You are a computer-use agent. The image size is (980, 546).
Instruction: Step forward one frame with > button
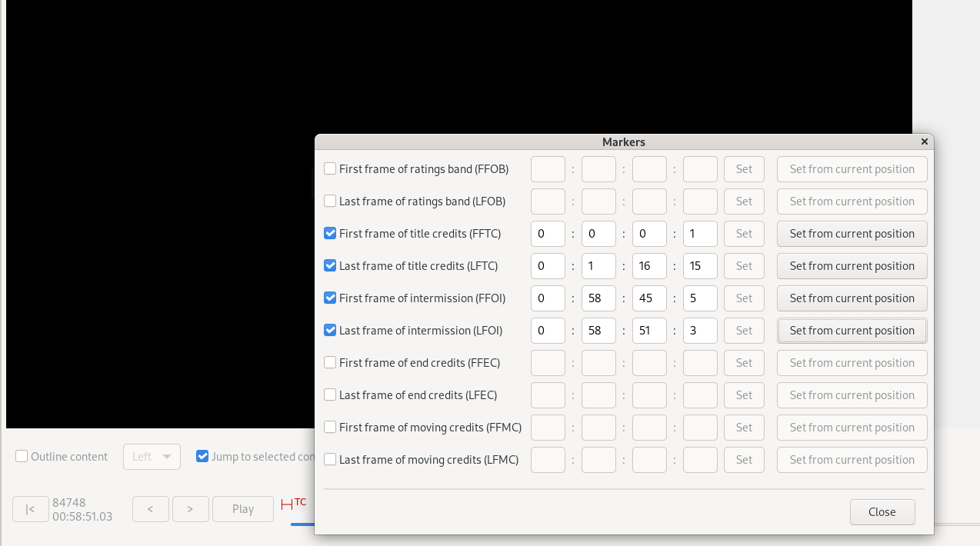click(190, 509)
